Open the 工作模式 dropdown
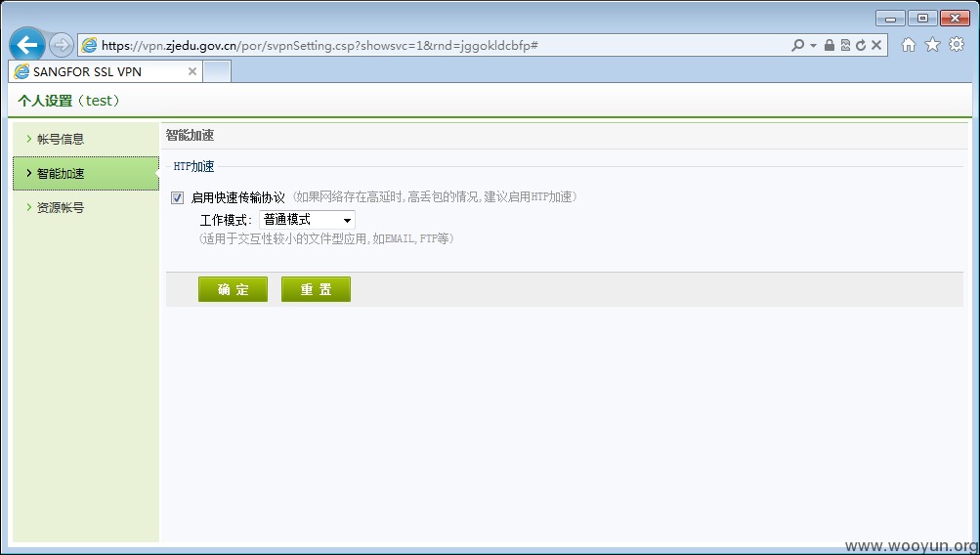 307,220
